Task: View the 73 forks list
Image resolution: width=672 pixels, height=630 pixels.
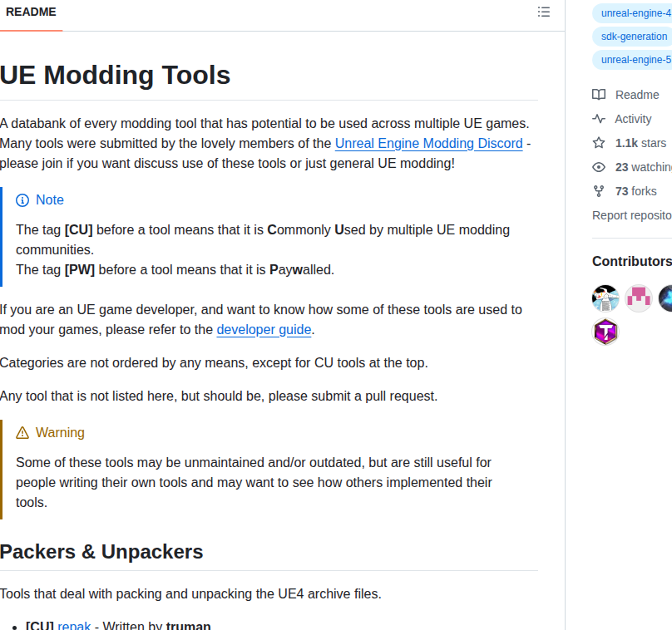Action: pyautogui.click(x=635, y=191)
